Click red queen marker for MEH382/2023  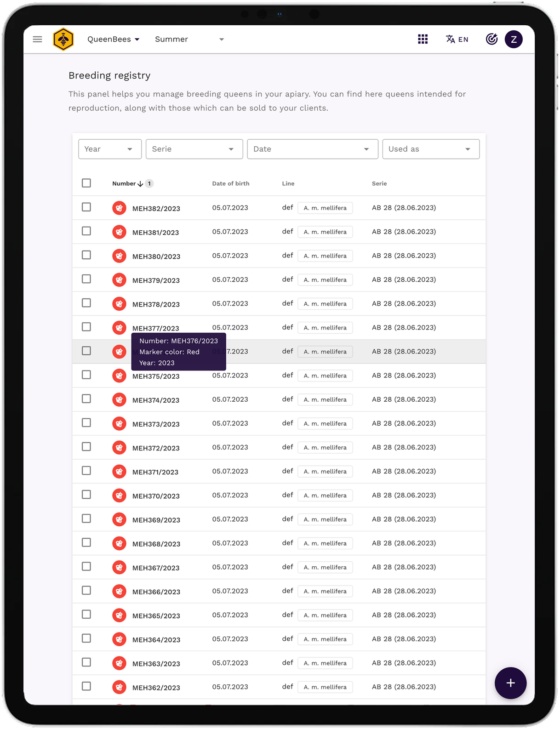[119, 208]
